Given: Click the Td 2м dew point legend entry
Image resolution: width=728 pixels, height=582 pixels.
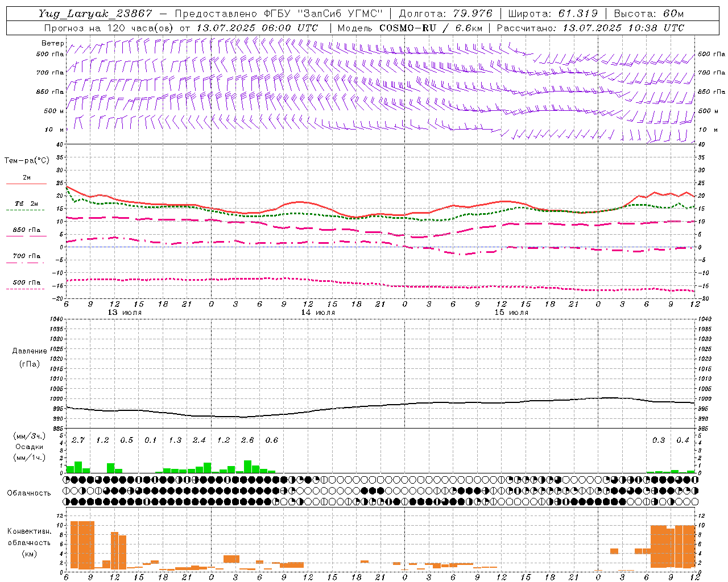Looking at the screenshot, I should [27, 203].
